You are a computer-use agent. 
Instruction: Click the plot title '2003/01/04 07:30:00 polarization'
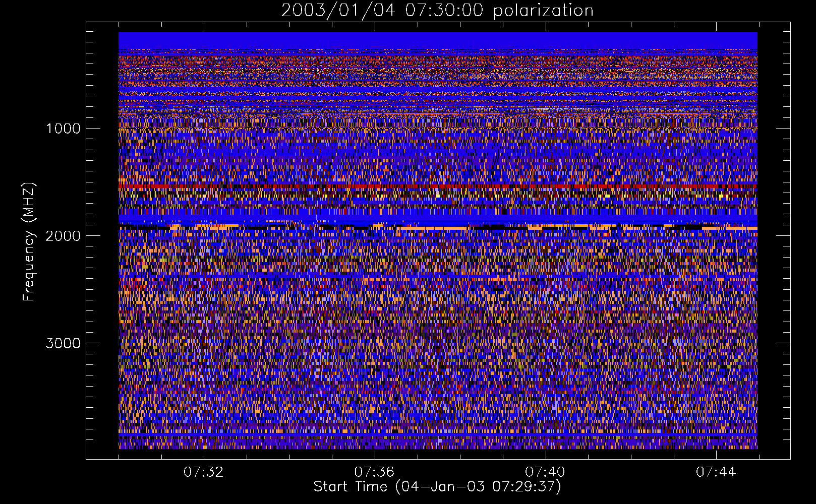click(x=437, y=11)
